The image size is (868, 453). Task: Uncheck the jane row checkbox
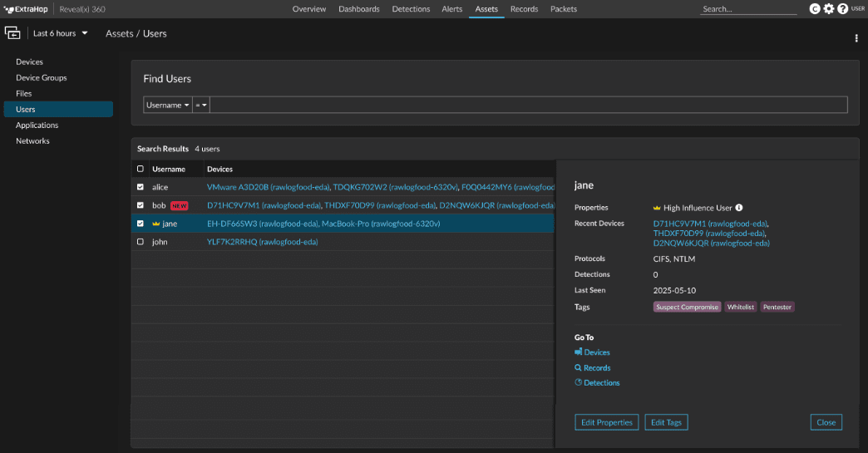pyautogui.click(x=140, y=224)
